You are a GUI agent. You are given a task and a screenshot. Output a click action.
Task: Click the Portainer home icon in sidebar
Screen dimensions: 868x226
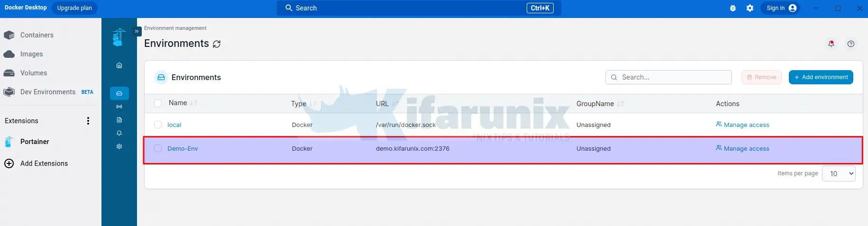pos(119,65)
